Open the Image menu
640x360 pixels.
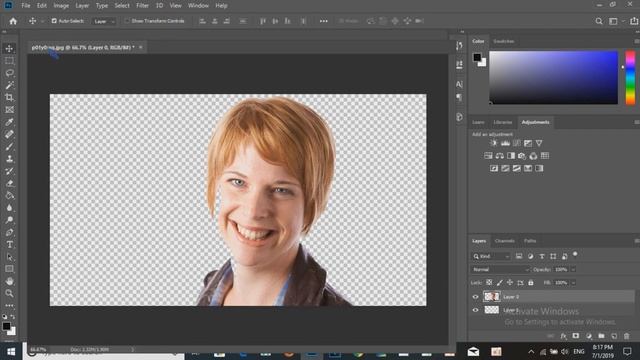tap(61, 6)
